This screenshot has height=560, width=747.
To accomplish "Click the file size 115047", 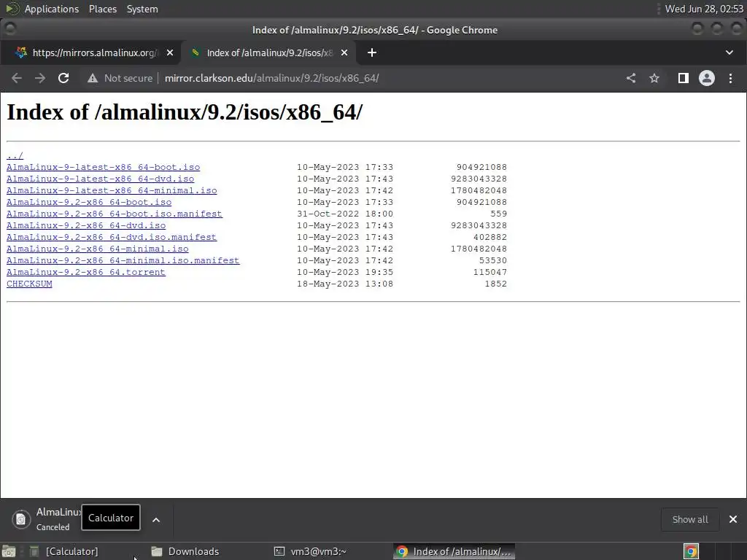I will 489,273.
